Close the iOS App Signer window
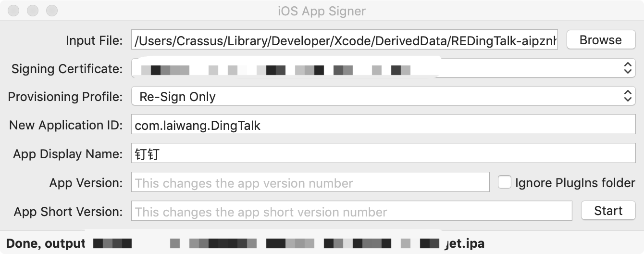 14,10
